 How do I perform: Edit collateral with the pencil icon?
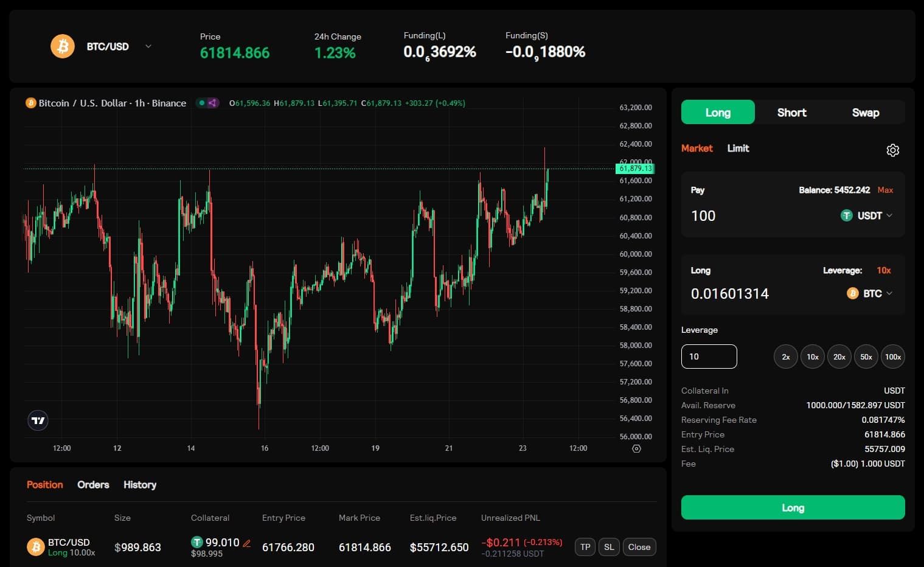coord(246,543)
